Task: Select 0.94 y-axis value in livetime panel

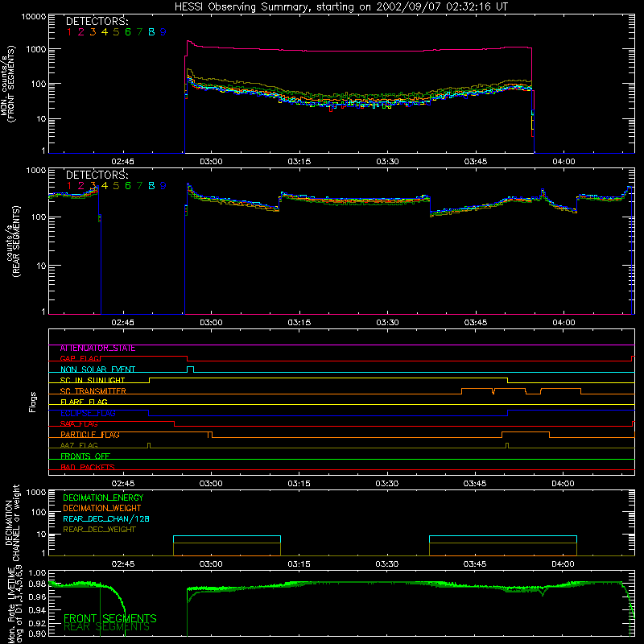Action: pyautogui.click(x=37, y=610)
